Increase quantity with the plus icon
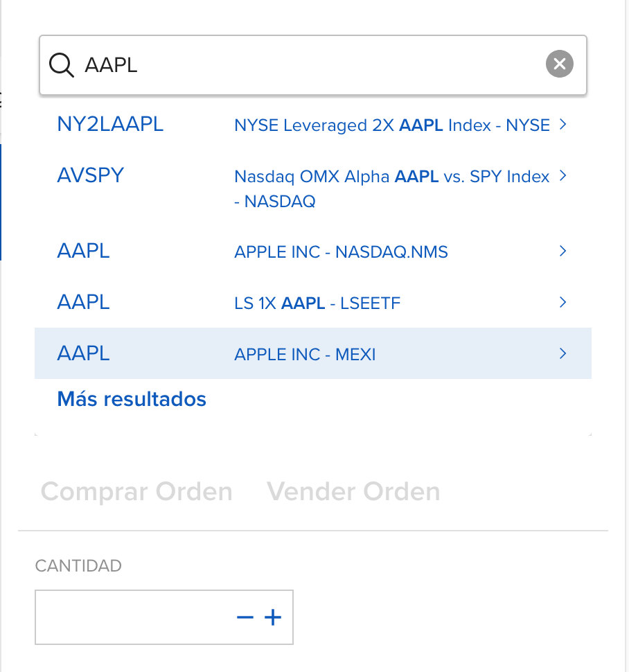This screenshot has height=672, width=629. [272, 617]
